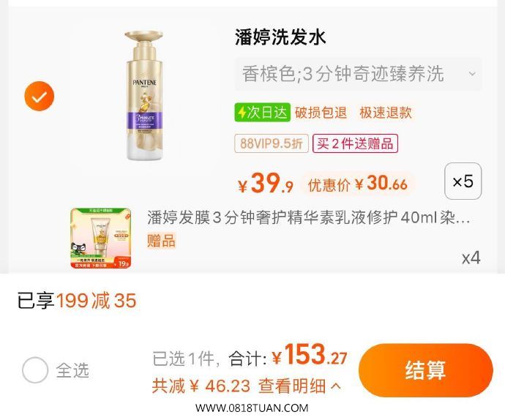Open the 潘婷洗发水 product title
The height and width of the screenshot is (420, 505).
(x=280, y=37)
